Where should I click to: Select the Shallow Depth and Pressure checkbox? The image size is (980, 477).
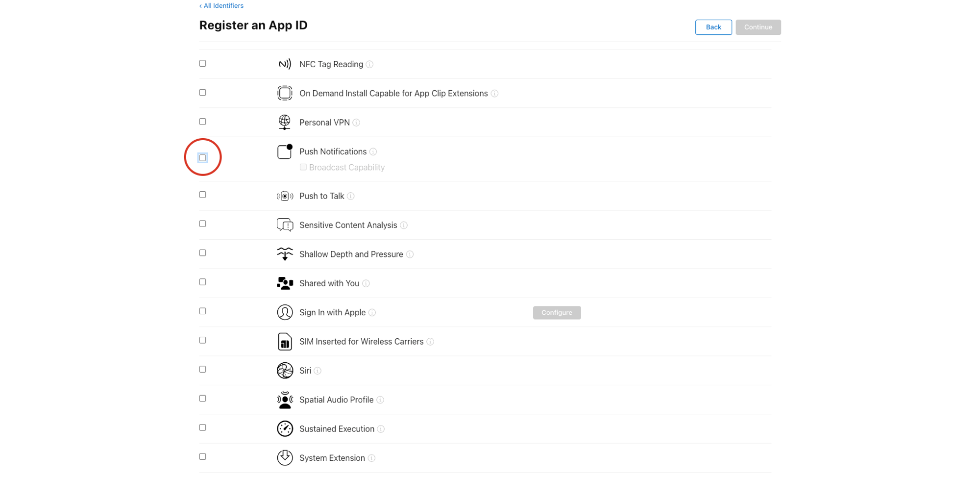pos(202,253)
